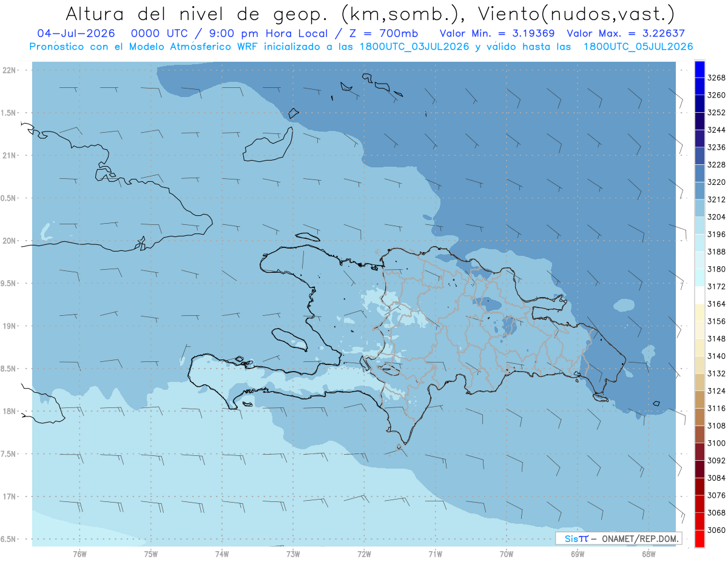Select color swatch between 3204 and 3212

tap(699, 208)
